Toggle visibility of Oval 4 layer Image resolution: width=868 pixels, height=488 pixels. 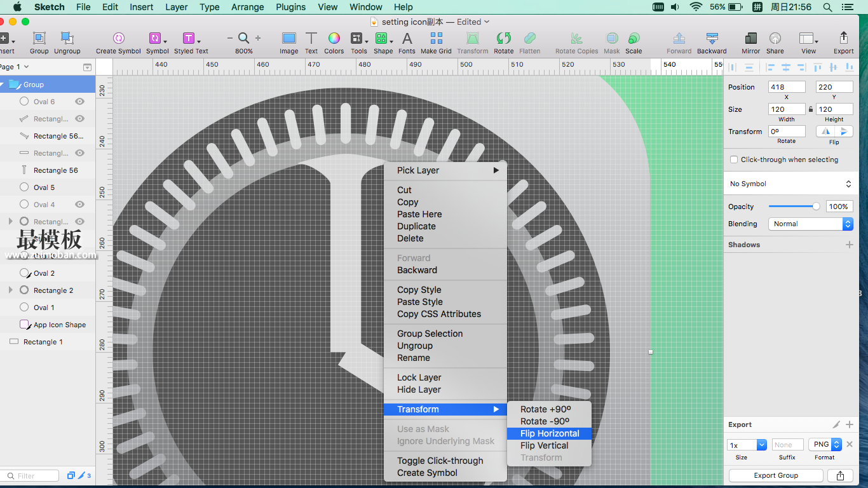79,205
